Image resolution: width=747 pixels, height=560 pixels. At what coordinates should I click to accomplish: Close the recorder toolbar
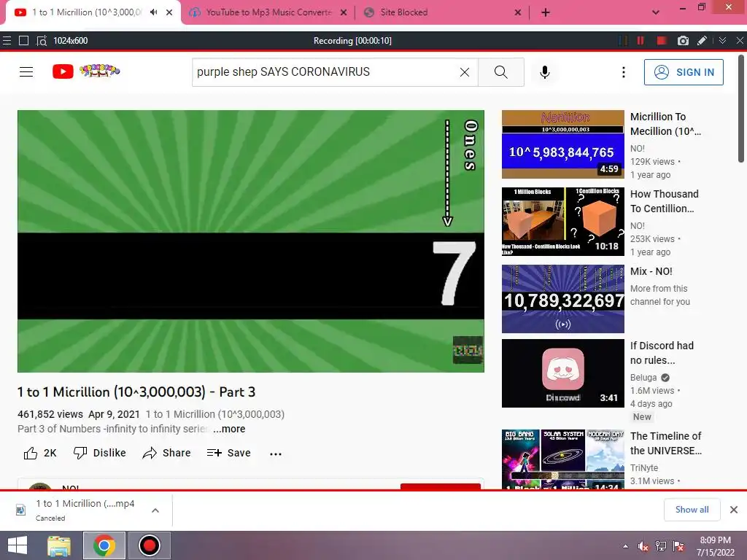click(740, 41)
